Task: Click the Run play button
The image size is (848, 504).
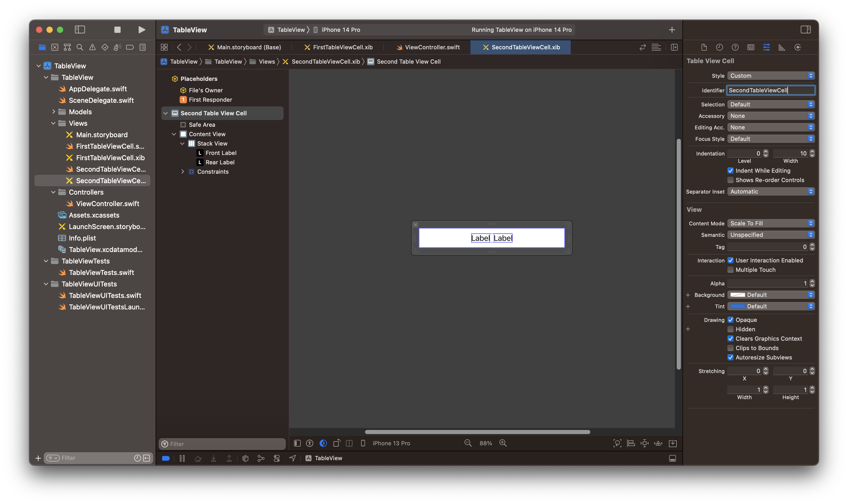Action: [142, 30]
